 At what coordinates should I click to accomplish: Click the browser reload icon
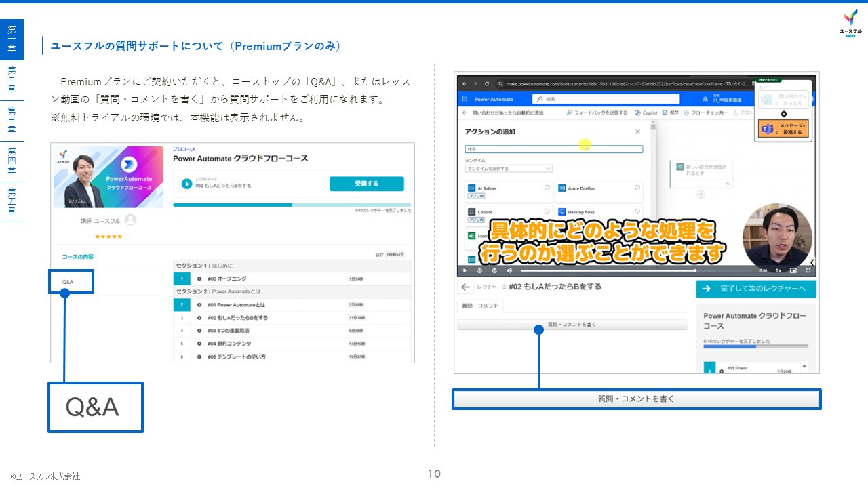488,83
